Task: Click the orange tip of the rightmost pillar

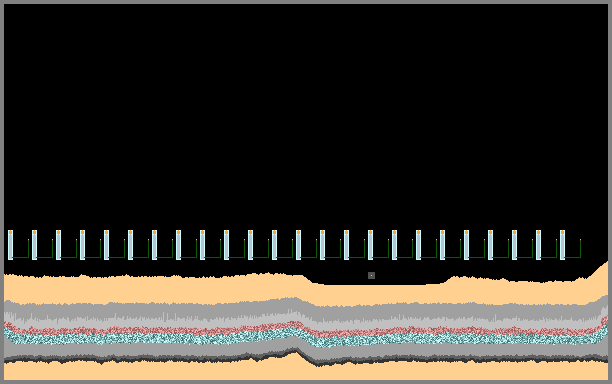Action: pyautogui.click(x=562, y=232)
